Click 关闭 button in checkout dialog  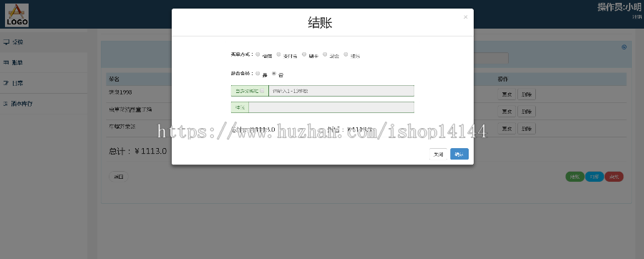point(438,155)
